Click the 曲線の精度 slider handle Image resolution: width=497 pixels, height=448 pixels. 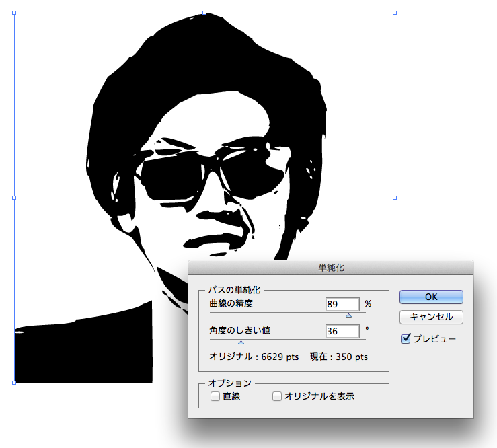(348, 315)
